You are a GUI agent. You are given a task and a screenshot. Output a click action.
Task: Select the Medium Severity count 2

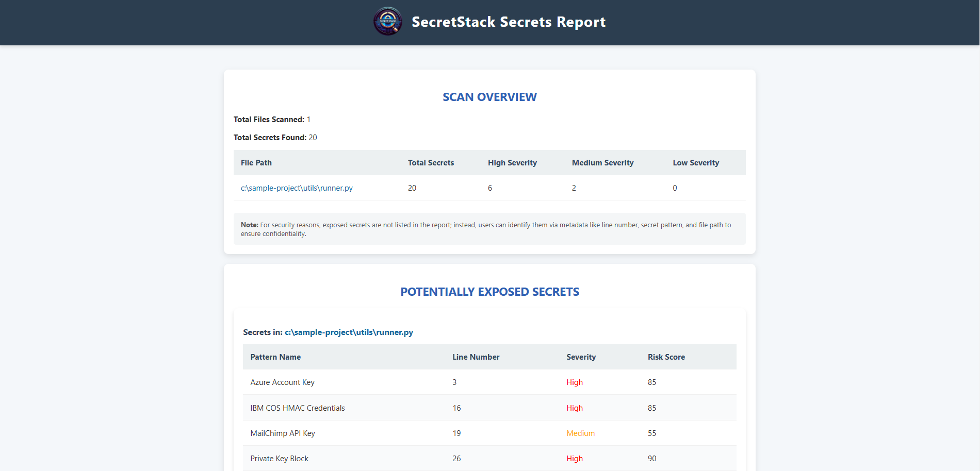[574, 188]
